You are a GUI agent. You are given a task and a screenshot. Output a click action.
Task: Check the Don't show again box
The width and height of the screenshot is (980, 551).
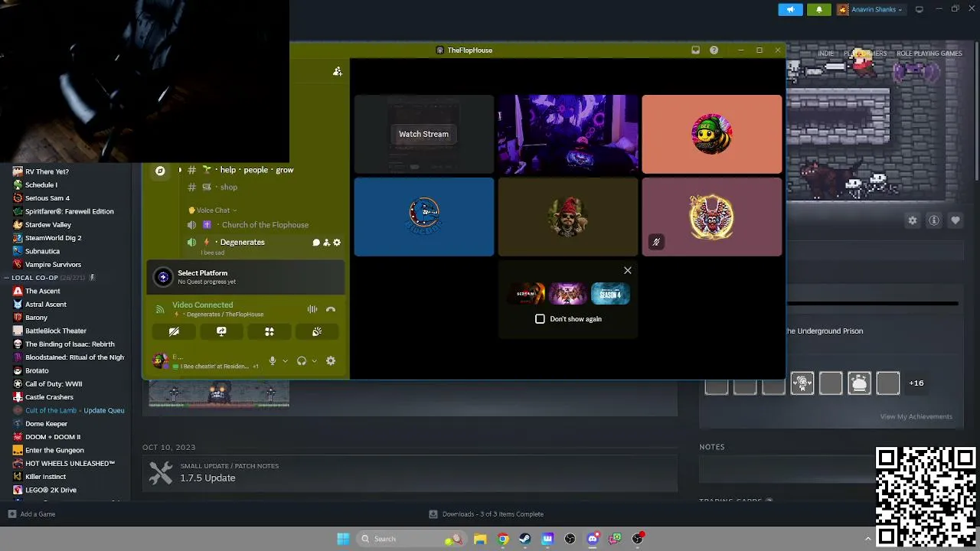click(x=540, y=319)
